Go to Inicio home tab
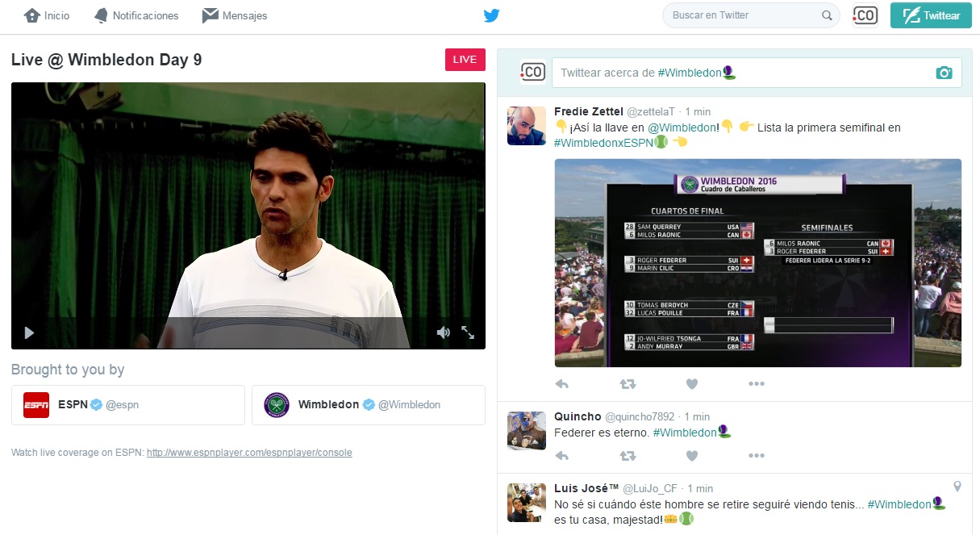Viewport: 980px width, 535px height. (x=47, y=15)
